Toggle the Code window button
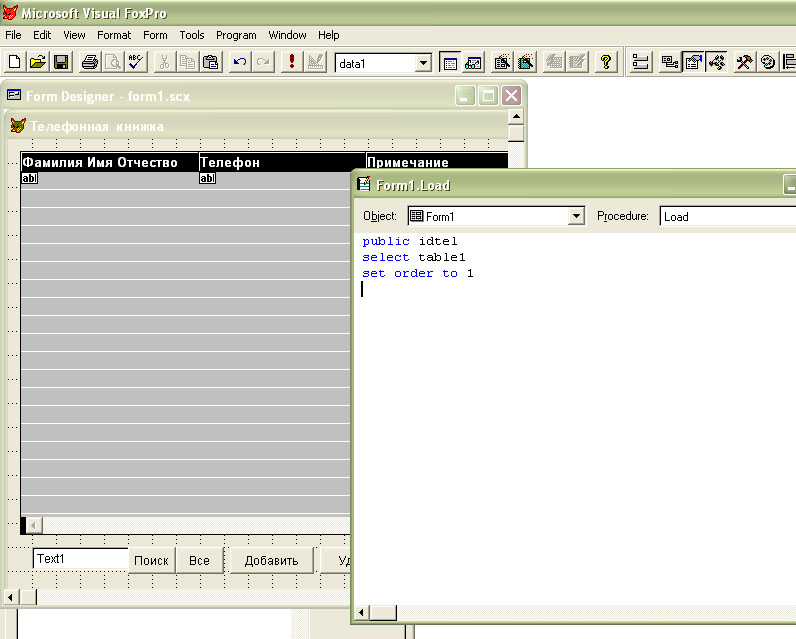 pos(717,63)
